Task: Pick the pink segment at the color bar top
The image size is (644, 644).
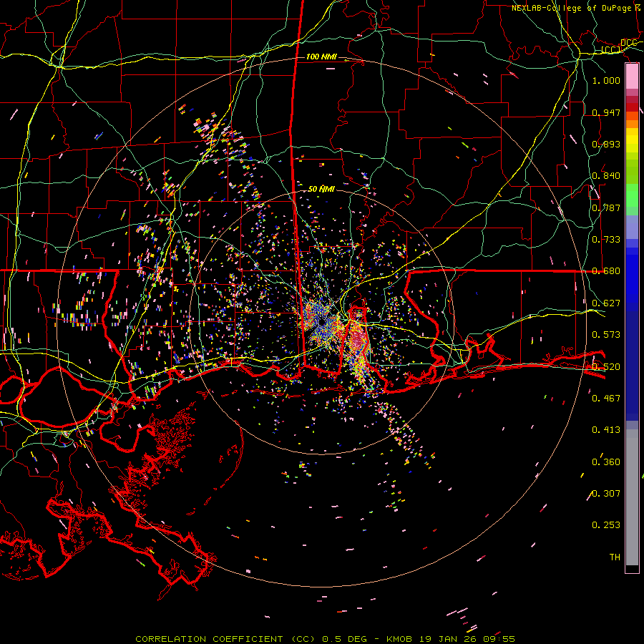Action: coord(632,77)
